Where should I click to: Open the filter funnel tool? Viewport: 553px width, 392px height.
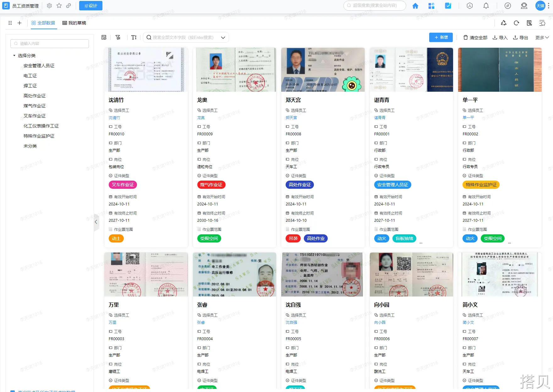coord(118,37)
